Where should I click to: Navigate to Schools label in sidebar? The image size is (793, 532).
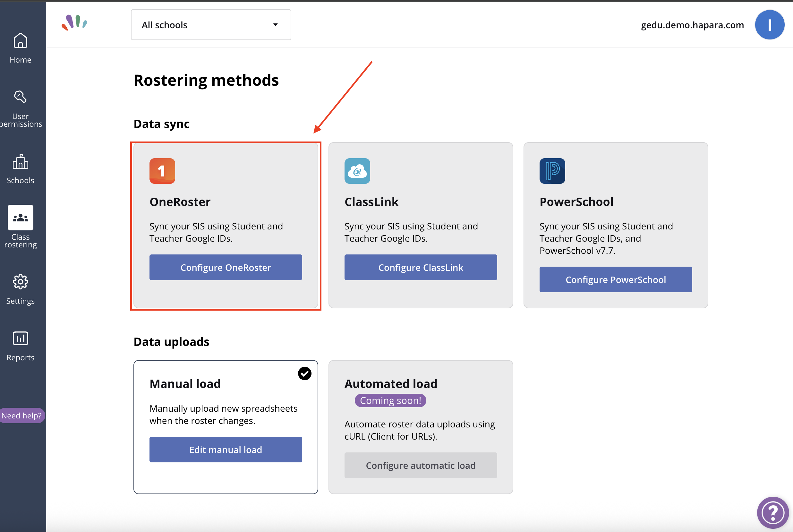pyautogui.click(x=20, y=181)
